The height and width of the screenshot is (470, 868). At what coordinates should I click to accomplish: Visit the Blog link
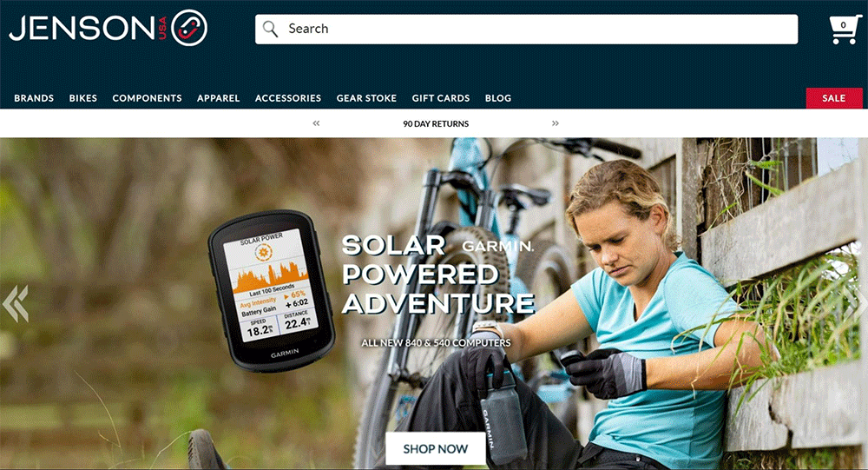tap(497, 98)
